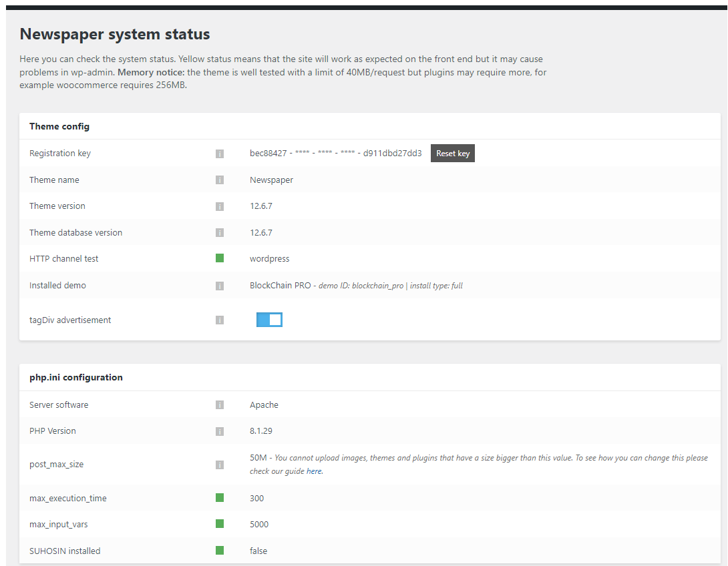Open the 'here' guide link for post_max_size
The width and height of the screenshot is (728, 566).
pos(314,471)
